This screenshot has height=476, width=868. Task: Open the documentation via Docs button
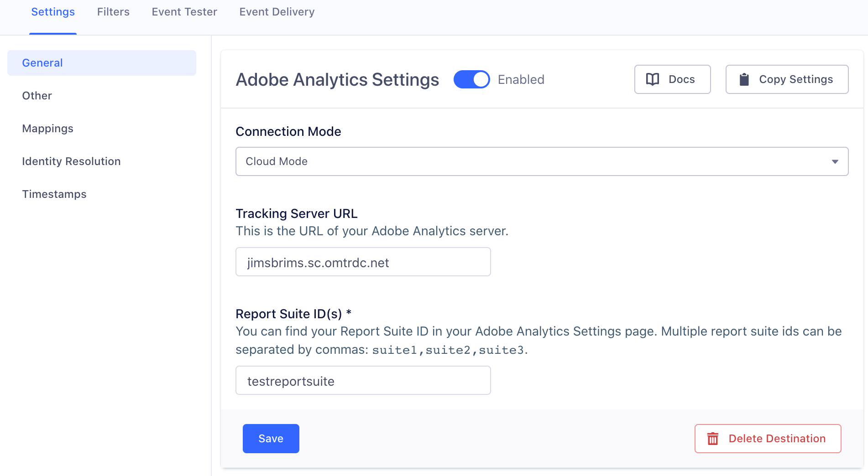[672, 79]
